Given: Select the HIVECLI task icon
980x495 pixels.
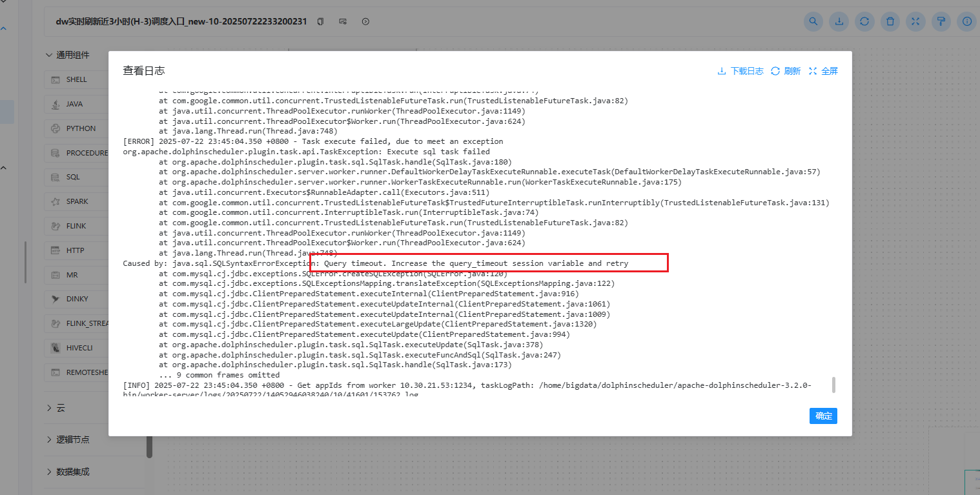Looking at the screenshot, I should 56,348.
